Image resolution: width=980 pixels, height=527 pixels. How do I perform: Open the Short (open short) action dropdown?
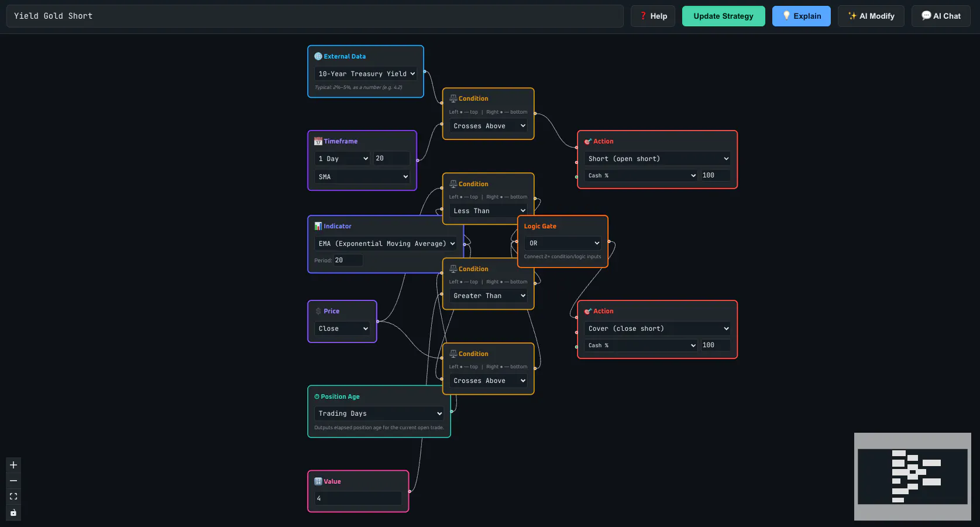(658, 159)
